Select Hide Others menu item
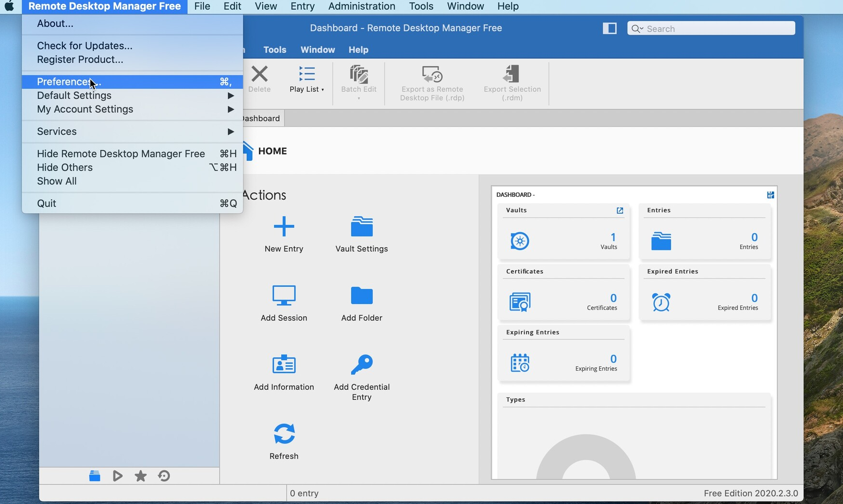 tap(132, 168)
